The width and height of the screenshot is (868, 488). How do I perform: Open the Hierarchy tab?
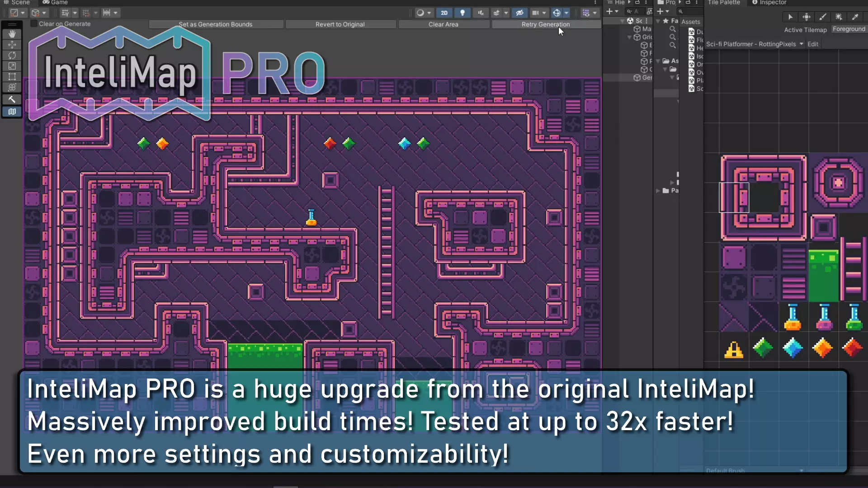pyautogui.click(x=616, y=3)
